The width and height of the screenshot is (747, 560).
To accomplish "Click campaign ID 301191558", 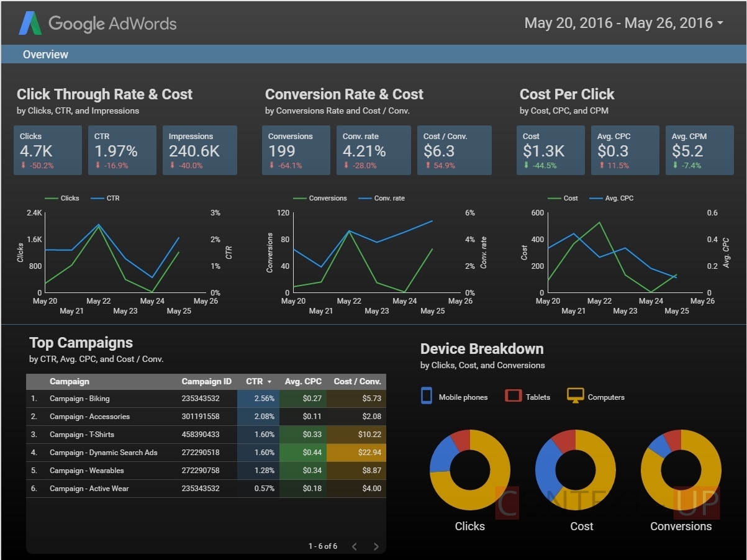I will click(201, 417).
